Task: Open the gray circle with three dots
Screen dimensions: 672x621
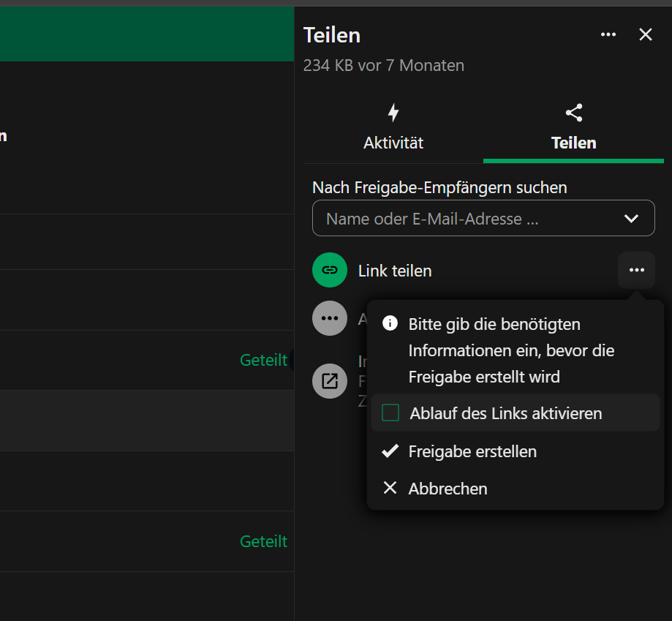Action: coord(329,318)
